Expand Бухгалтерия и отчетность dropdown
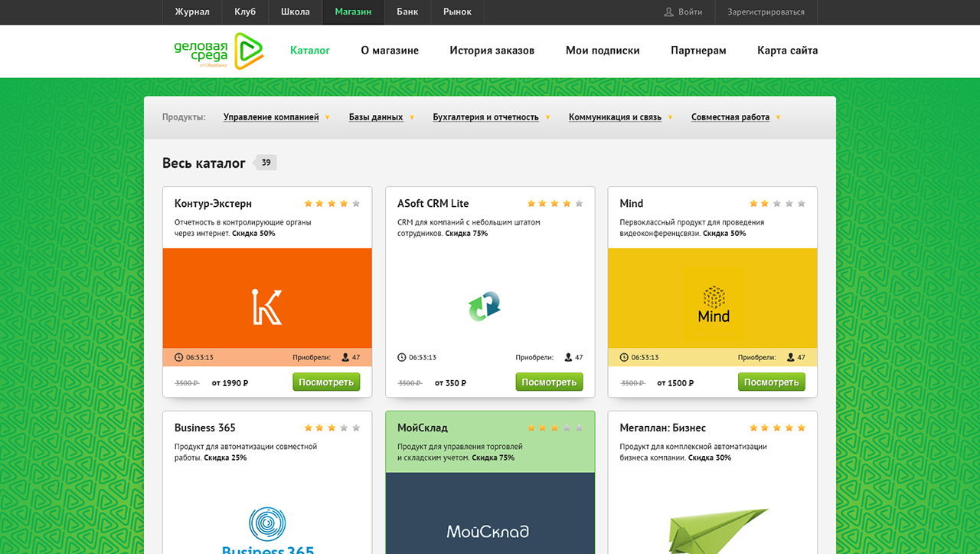The width and height of the screenshot is (980, 554). [492, 117]
